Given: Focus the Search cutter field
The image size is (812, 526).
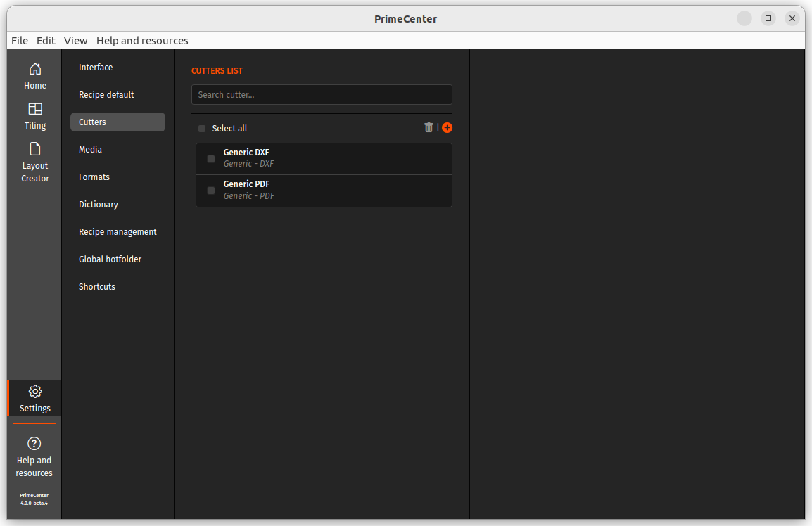Looking at the screenshot, I should 322,95.
